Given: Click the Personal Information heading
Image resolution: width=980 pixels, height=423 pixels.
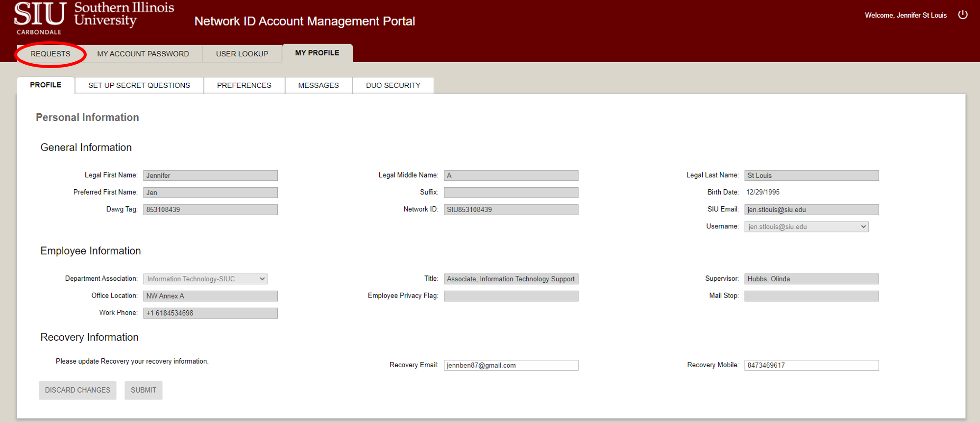Looking at the screenshot, I should click(87, 118).
